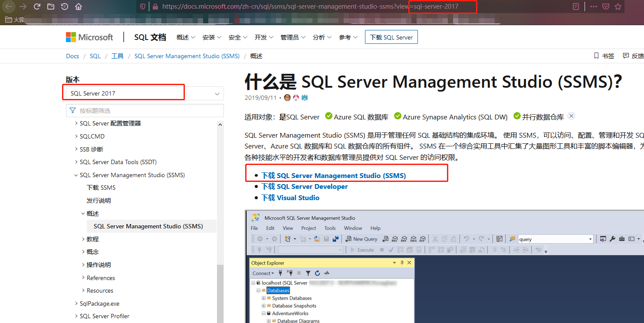Toggle reader view for this page
Viewport: 644px width, 323px height.
tap(576, 7)
